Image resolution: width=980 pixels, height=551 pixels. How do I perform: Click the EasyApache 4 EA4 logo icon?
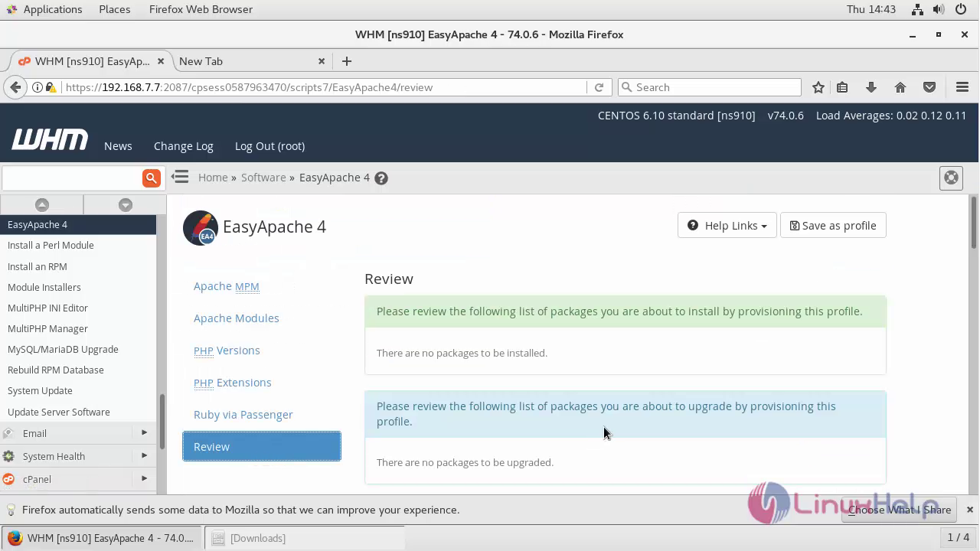pyautogui.click(x=201, y=227)
